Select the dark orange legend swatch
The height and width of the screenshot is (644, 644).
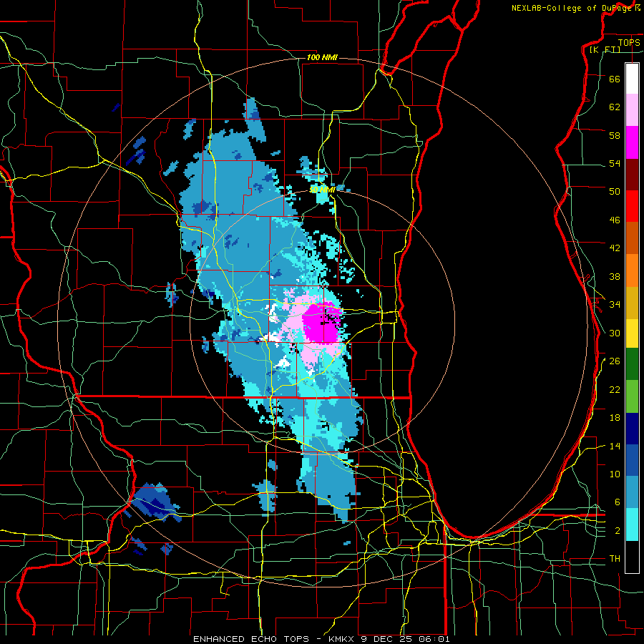[x=632, y=238]
